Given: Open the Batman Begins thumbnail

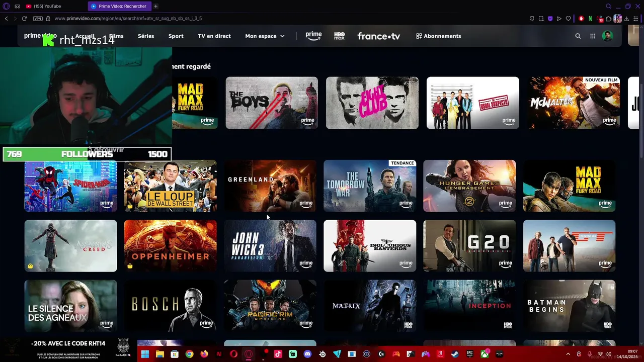Looking at the screenshot, I should tap(569, 306).
